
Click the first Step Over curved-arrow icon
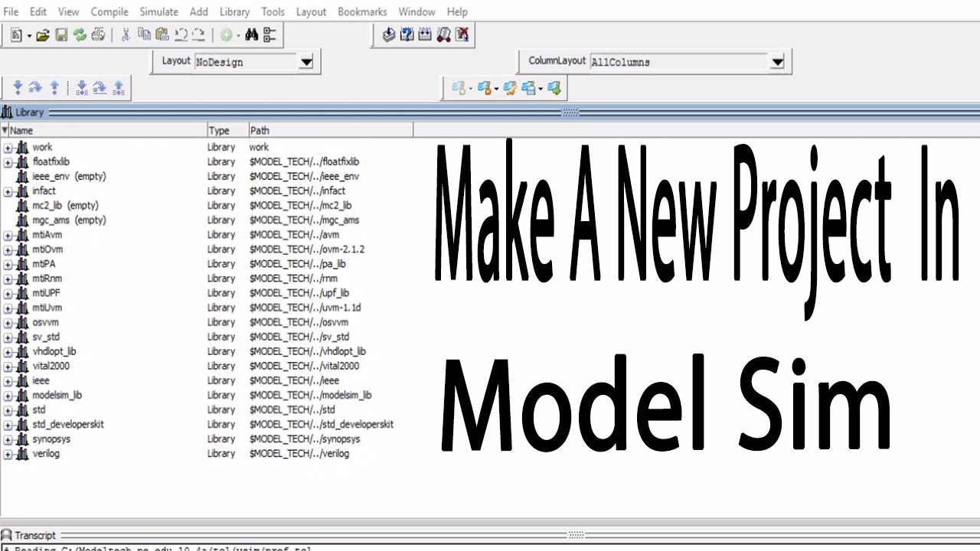pos(36,88)
